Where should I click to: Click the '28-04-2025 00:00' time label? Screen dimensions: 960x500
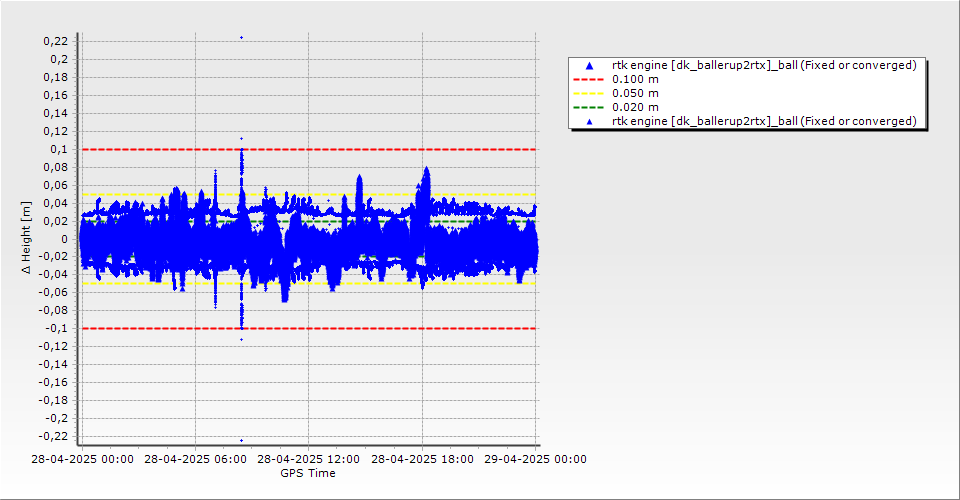tap(82, 459)
